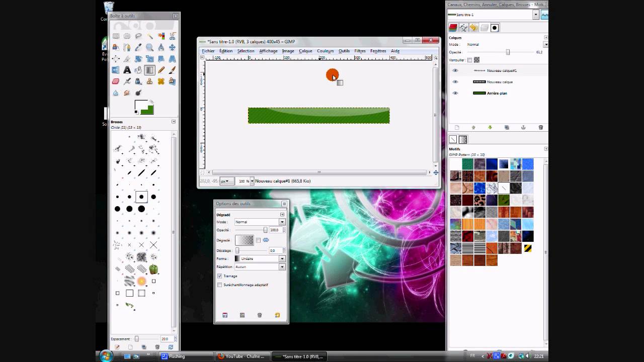
Task: Select the Ellipse Select tool
Action: click(127, 36)
